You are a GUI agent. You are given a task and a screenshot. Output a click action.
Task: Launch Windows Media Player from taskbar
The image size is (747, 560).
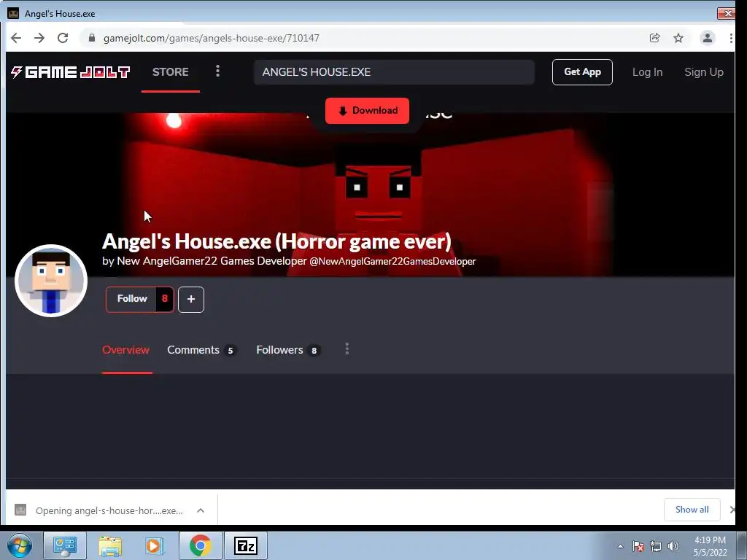click(x=155, y=545)
